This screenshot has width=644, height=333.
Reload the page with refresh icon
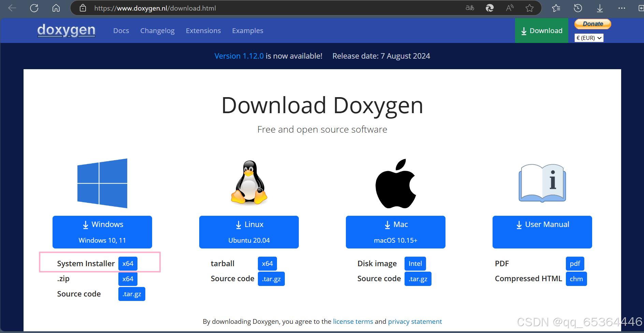pyautogui.click(x=34, y=8)
